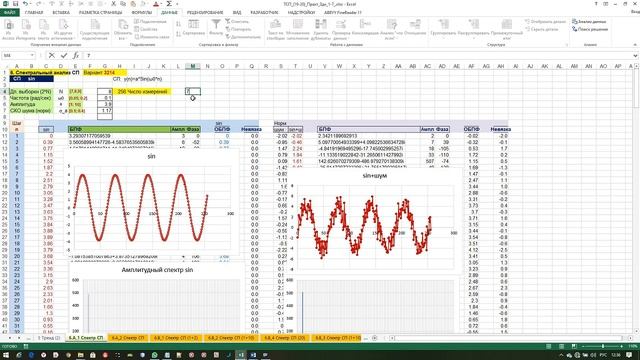
Task: Select sheet tab 6.A_2 Спектр СП
Action: click(x=128, y=338)
